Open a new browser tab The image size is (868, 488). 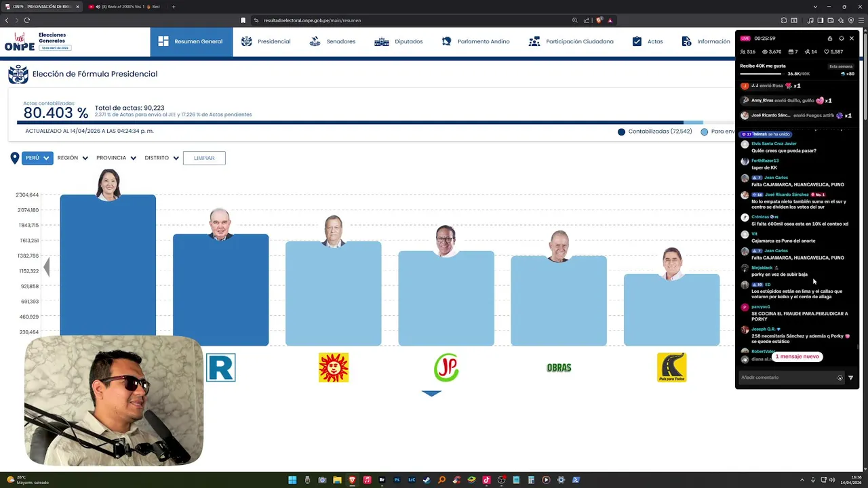pyautogui.click(x=173, y=7)
